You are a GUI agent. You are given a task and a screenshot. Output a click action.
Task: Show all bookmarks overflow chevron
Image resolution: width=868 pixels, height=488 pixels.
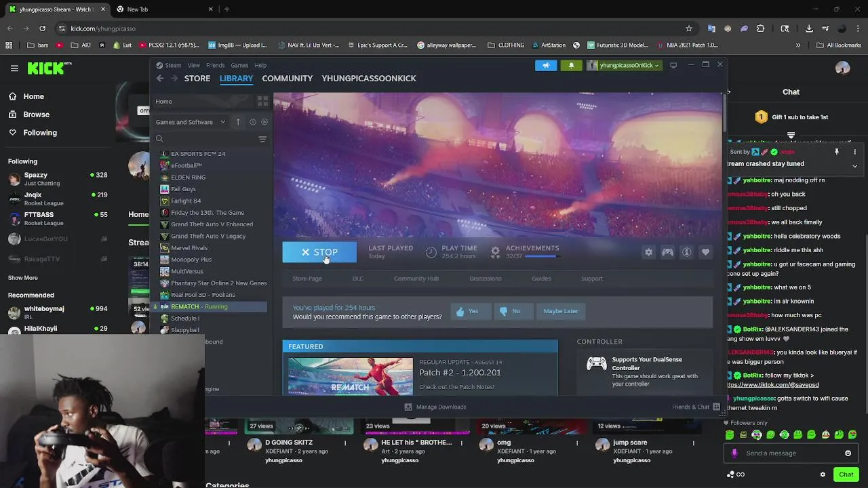point(797,45)
